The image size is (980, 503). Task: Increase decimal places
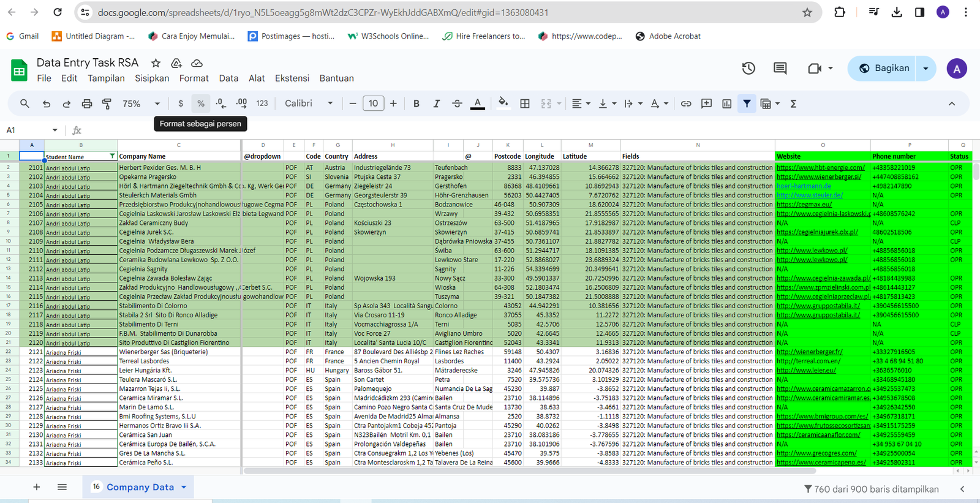[241, 104]
